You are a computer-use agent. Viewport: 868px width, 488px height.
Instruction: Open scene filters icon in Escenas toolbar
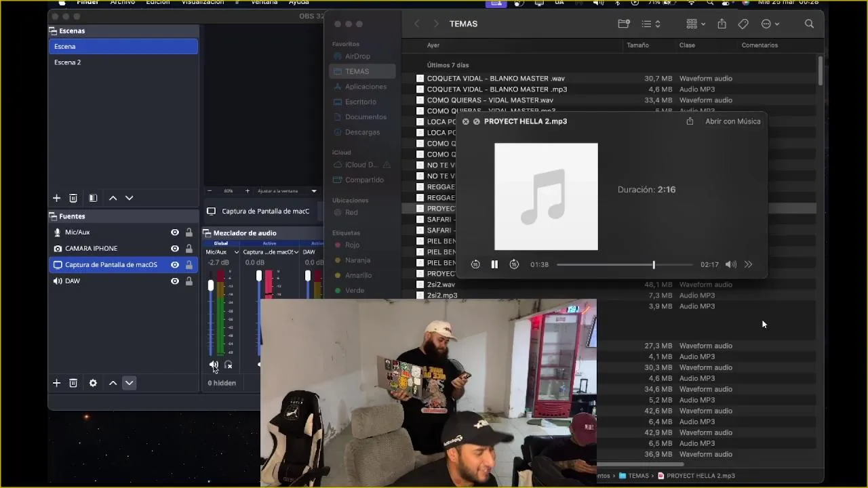click(93, 198)
